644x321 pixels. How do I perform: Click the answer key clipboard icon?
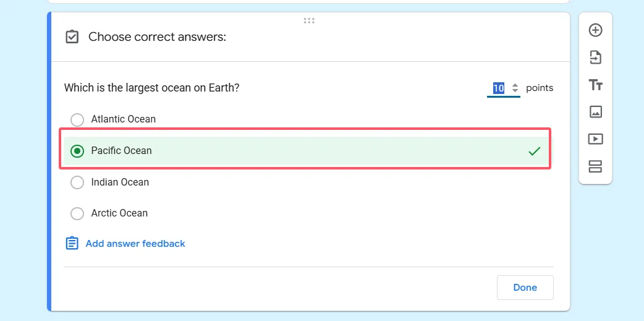point(72,37)
